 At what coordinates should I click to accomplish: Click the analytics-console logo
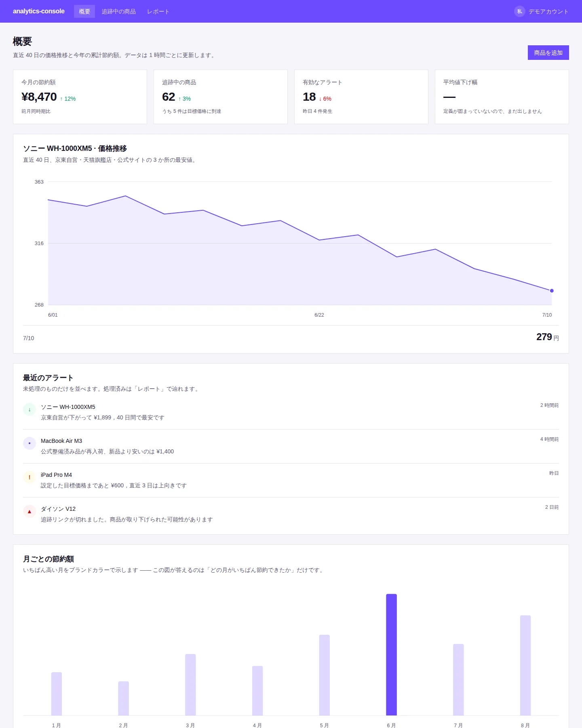(39, 11)
